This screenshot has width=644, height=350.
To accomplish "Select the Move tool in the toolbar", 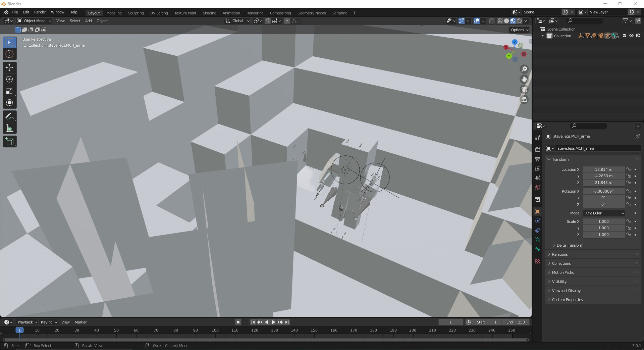I will [x=9, y=67].
